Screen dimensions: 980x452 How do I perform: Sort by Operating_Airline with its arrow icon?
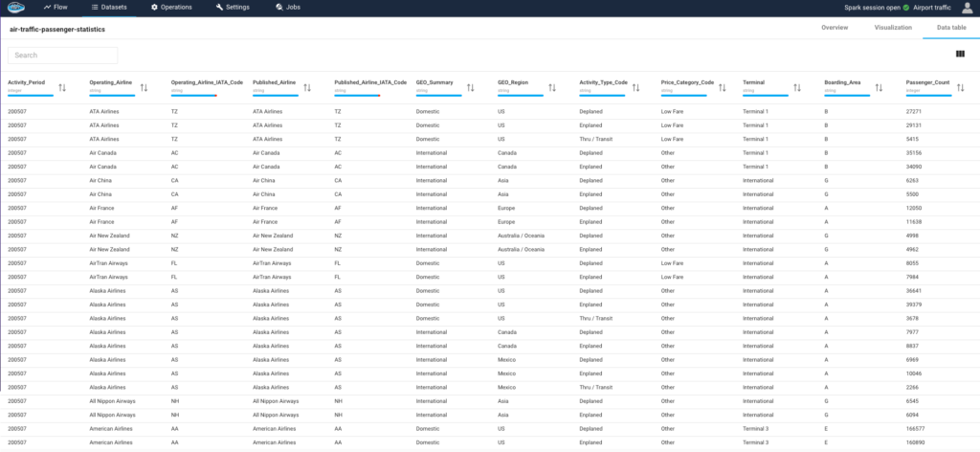[144, 88]
